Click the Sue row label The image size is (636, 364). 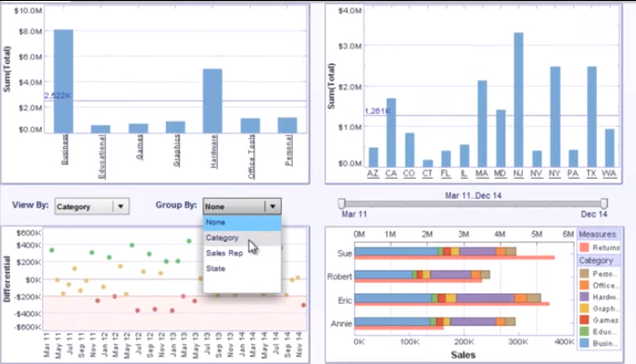pyautogui.click(x=345, y=254)
